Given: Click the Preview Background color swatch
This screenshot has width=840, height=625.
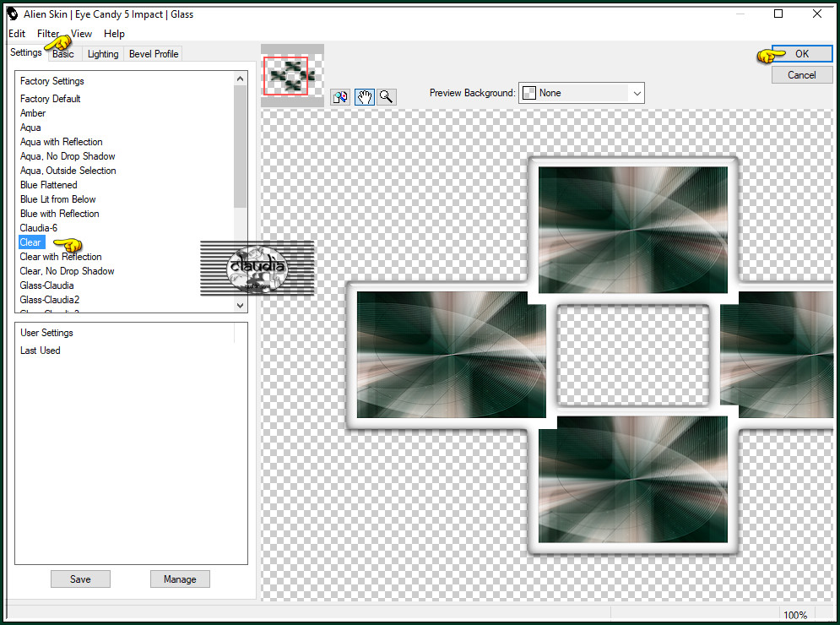Looking at the screenshot, I should 528,93.
